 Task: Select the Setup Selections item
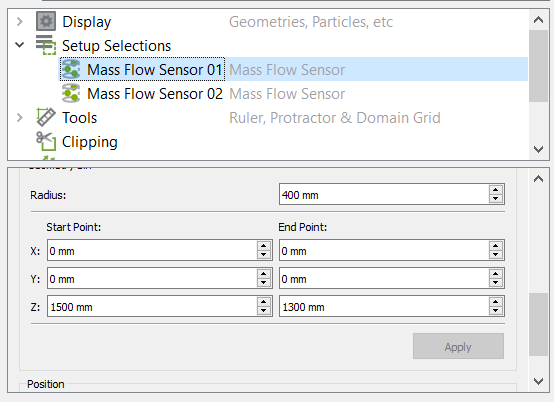click(116, 46)
